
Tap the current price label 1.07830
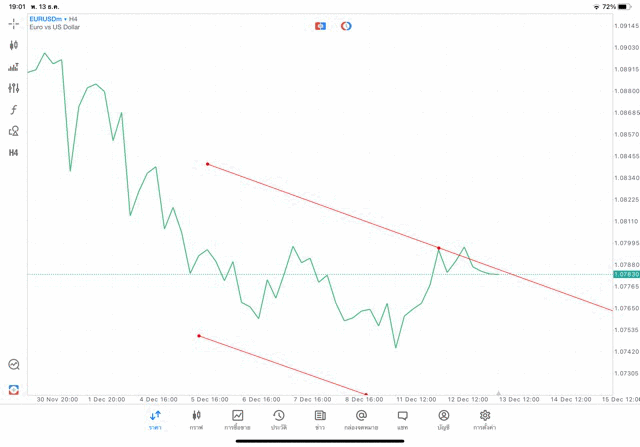click(x=626, y=274)
